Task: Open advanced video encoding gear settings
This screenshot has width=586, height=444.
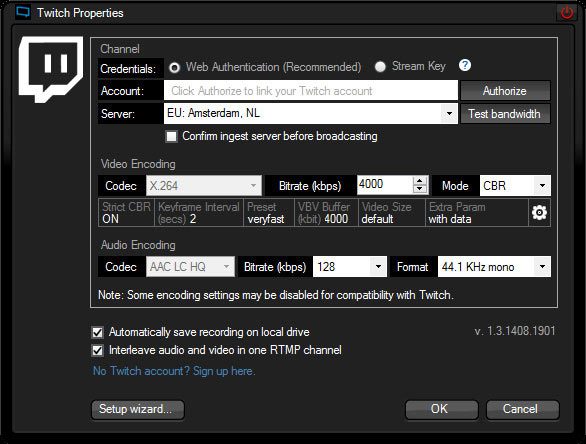Action: coord(539,212)
